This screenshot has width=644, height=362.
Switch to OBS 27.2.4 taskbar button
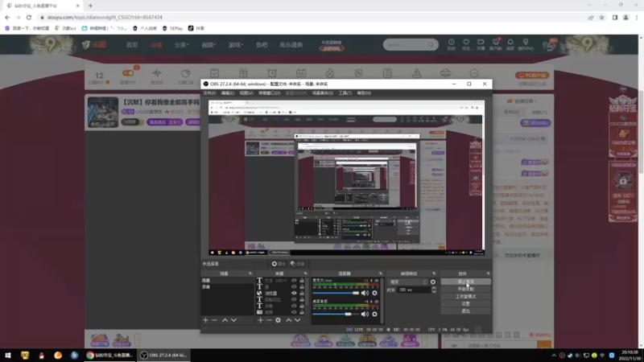pyautogui.click(x=163, y=355)
